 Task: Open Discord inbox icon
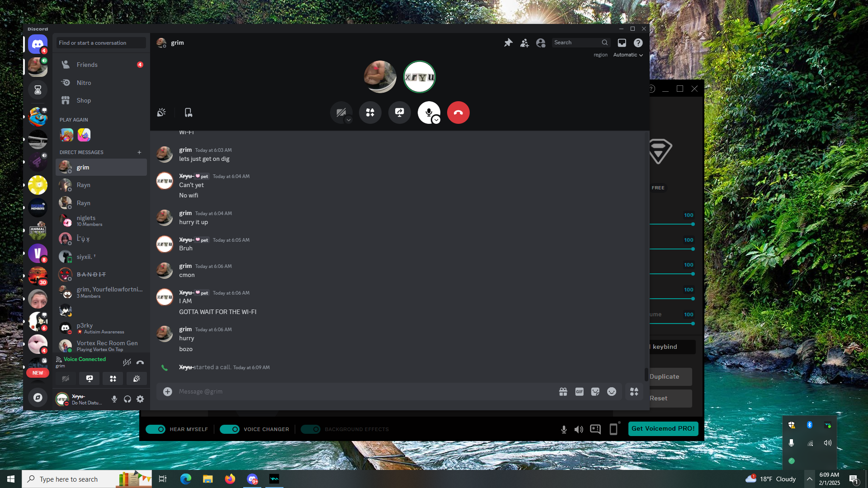coord(622,42)
